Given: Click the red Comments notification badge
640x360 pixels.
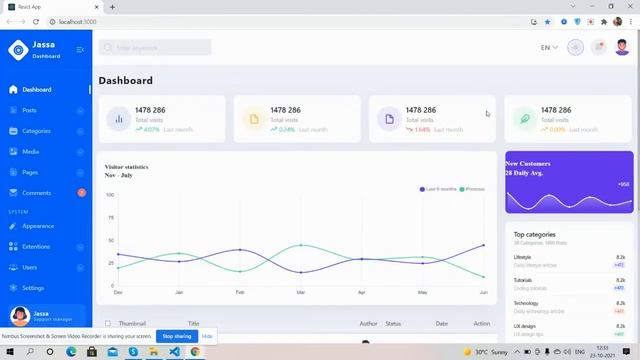Looking at the screenshot, I should pos(82,193).
